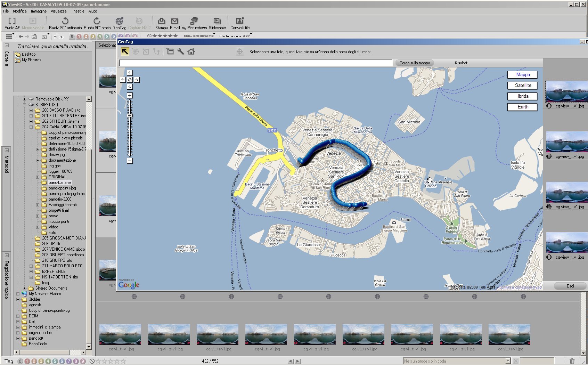Open the process queue dropdown

(x=508, y=361)
